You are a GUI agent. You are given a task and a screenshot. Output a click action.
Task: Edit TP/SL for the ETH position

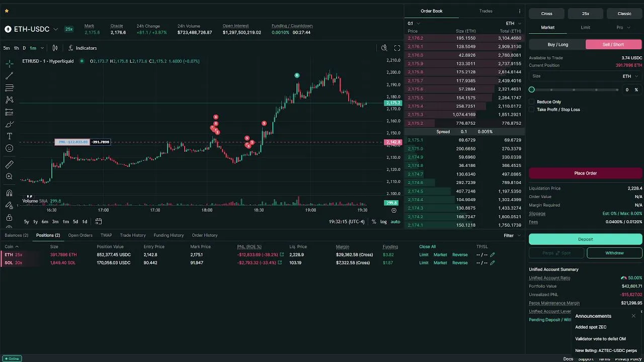(x=493, y=255)
